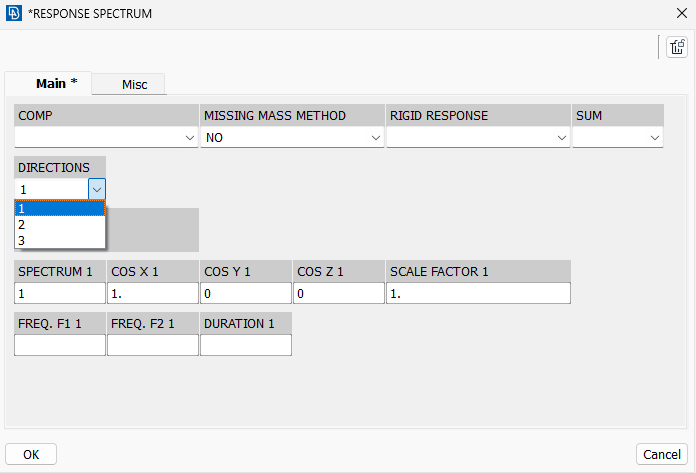Screen dimensions: 696x473
Task: Click the DURATION 1 input field
Action: point(246,345)
